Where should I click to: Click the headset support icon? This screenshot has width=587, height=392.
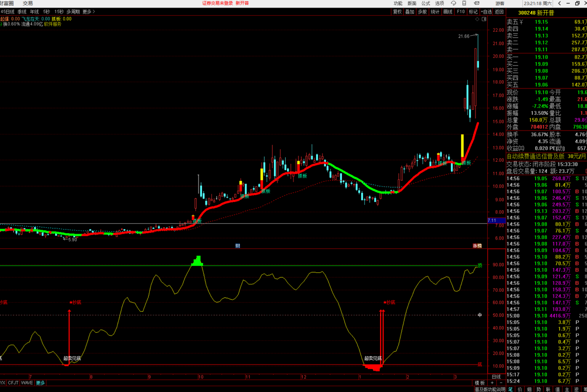pyautogui.click(x=453, y=3)
